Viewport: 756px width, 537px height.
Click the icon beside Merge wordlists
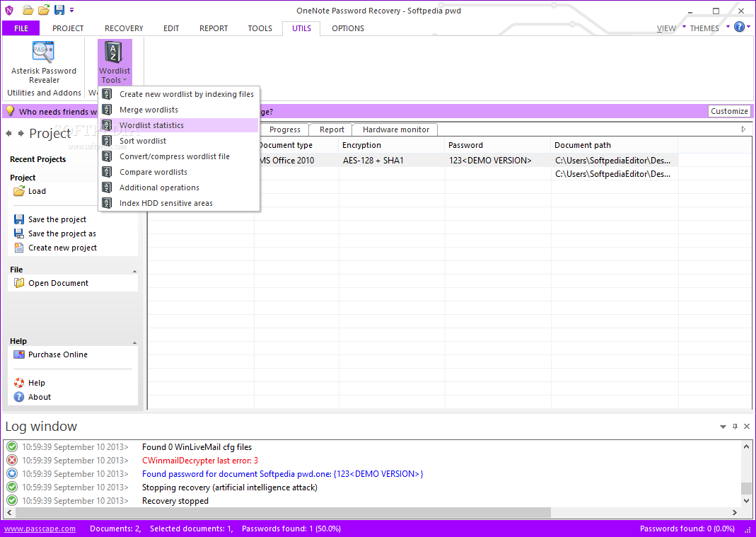(107, 110)
